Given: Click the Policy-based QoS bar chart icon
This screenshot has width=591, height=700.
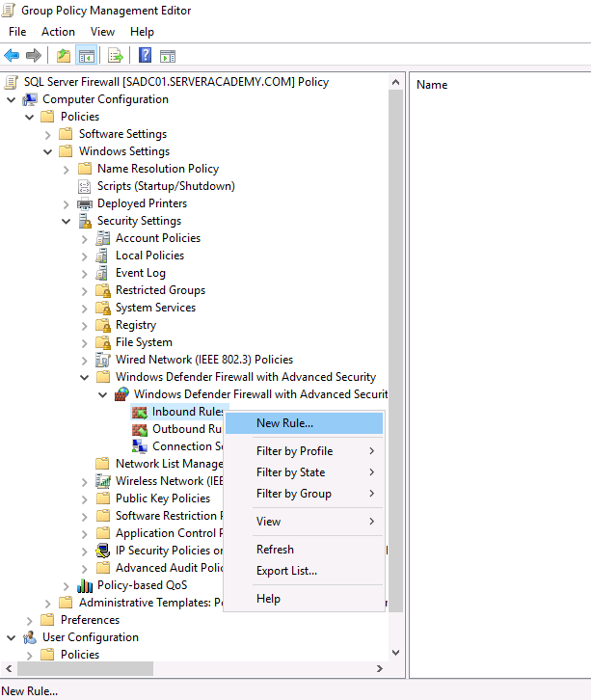Looking at the screenshot, I should coord(85,585).
